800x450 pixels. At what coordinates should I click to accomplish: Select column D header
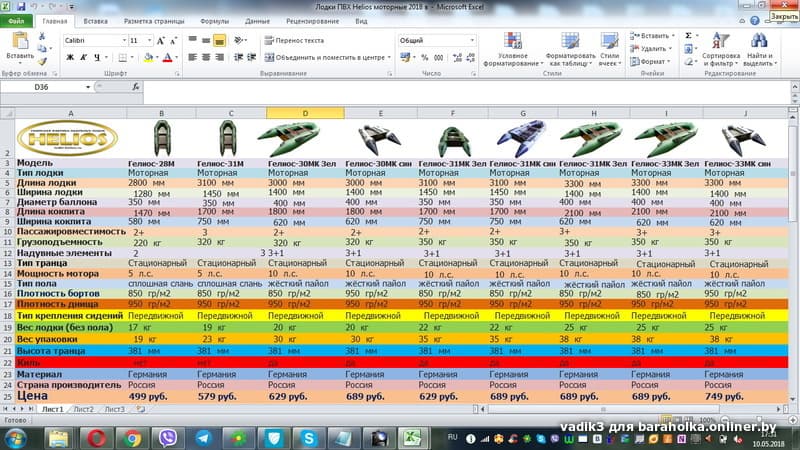click(x=305, y=113)
